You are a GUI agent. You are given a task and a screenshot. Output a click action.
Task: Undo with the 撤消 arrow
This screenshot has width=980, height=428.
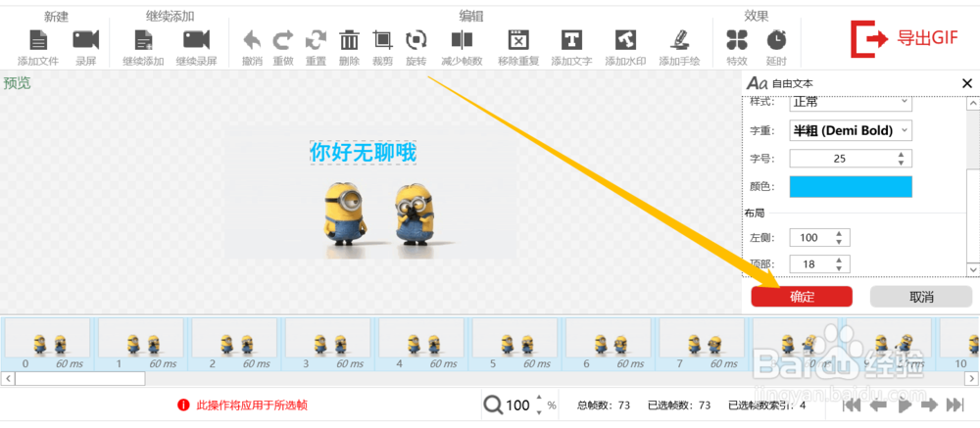(252, 40)
